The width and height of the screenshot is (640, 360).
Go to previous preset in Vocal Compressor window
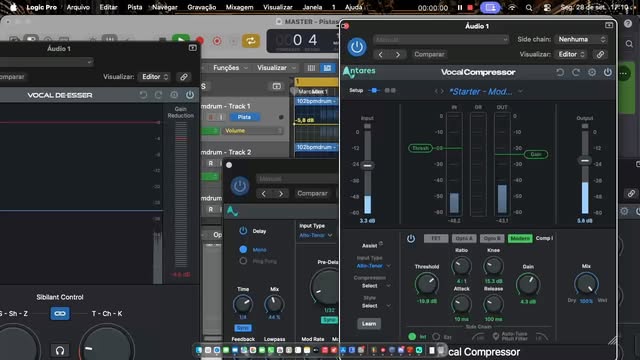coord(380,54)
